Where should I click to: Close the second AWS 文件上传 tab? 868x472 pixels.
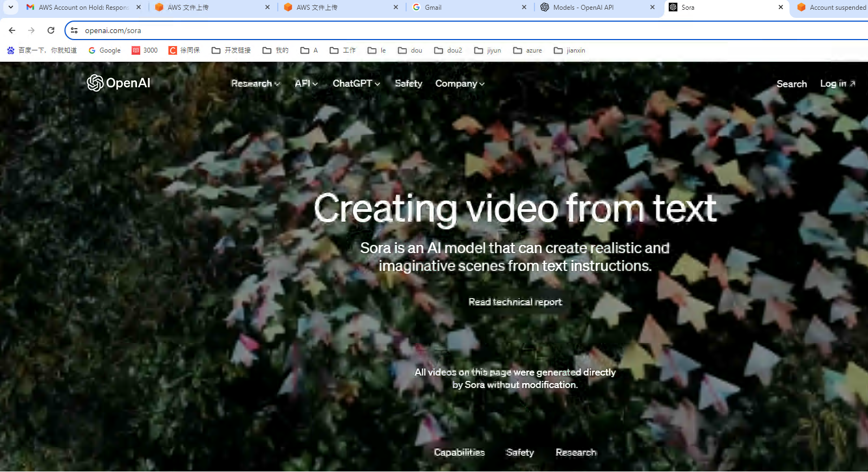[x=396, y=7]
